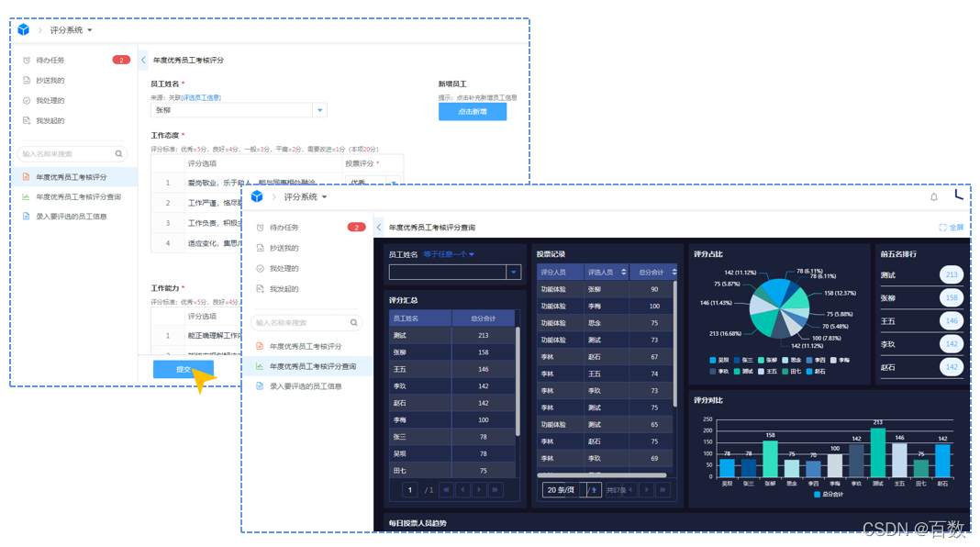Click the 我处理的 check icon in the dashboard sidebar

tap(260, 269)
